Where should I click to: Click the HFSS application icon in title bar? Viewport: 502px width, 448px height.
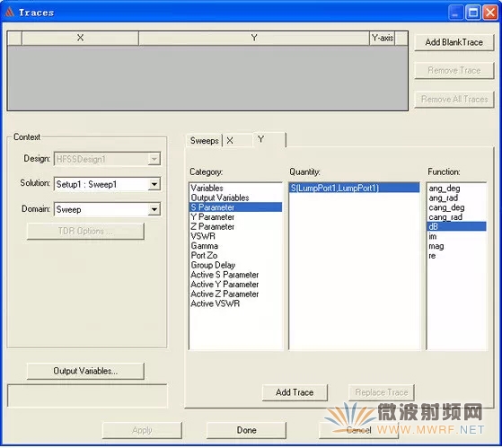coord(9,13)
